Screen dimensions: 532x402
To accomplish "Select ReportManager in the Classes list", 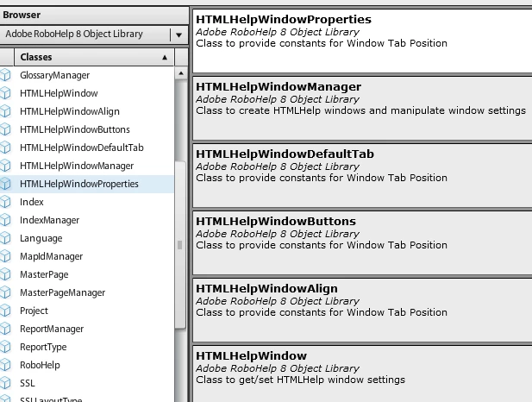I will coord(87,329).
